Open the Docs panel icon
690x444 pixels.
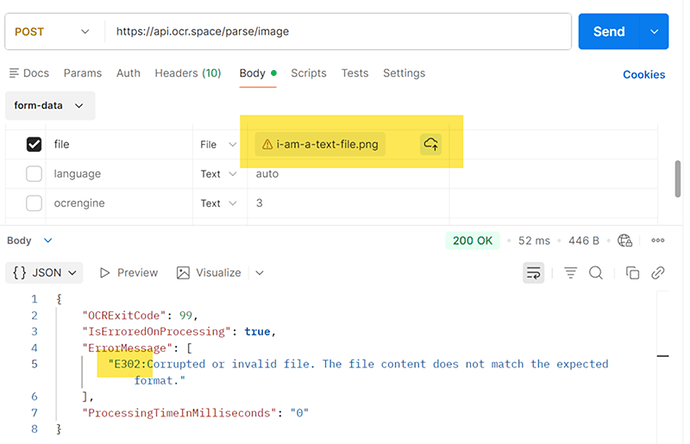point(14,73)
